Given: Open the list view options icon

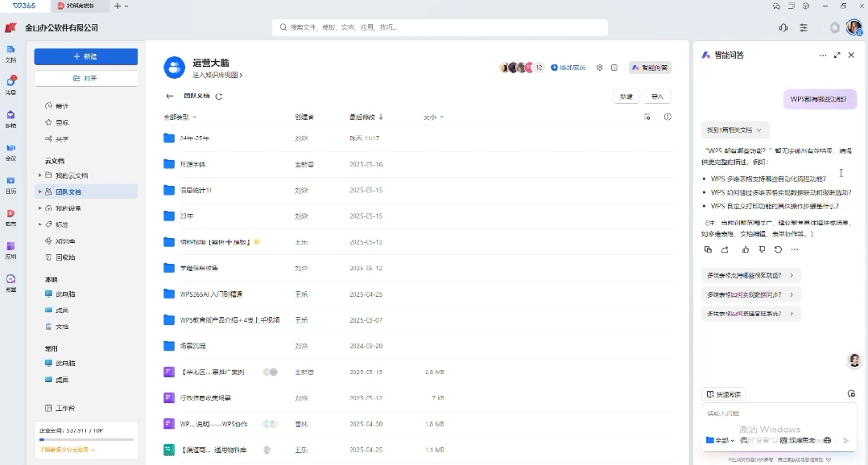Looking at the screenshot, I should click(x=647, y=117).
